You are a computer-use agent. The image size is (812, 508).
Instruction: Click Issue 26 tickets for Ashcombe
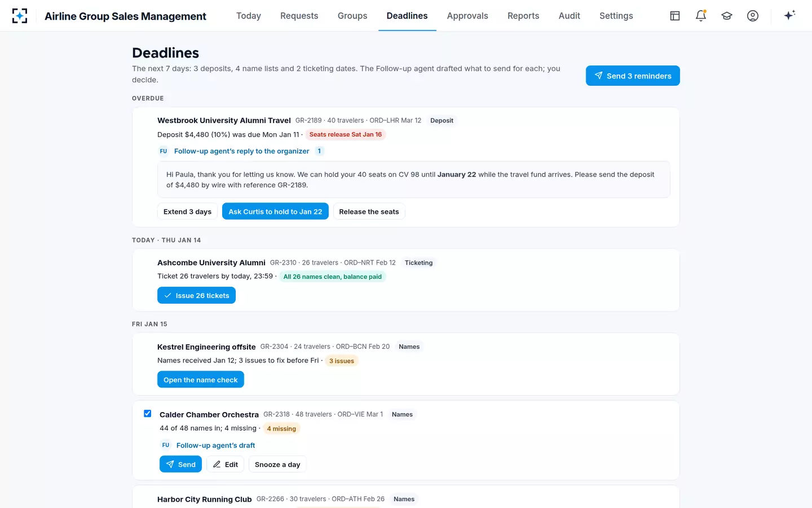pos(196,296)
